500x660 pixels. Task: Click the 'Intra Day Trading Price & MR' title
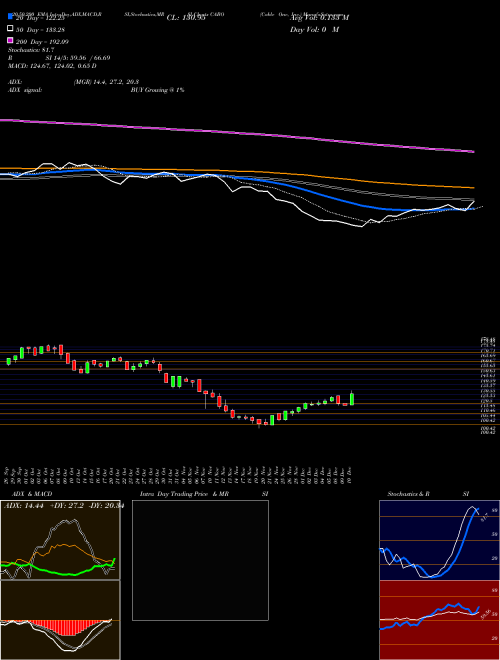pos(184,494)
